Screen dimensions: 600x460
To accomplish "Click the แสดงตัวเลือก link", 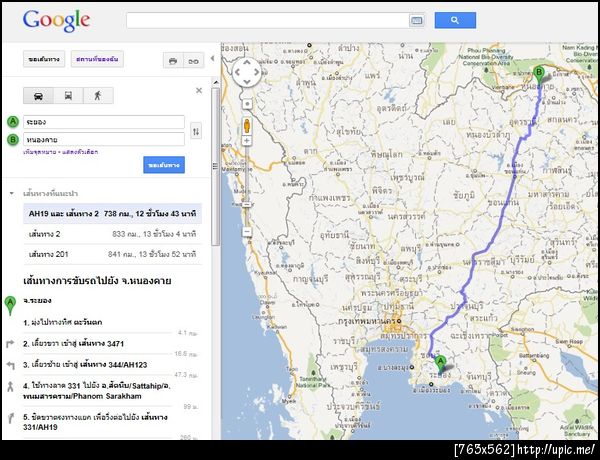I will 80,152.
